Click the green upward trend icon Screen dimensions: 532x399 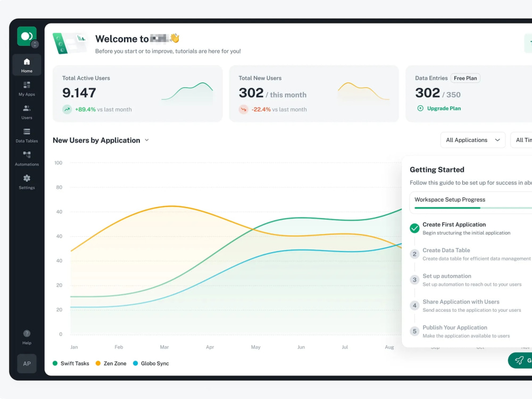(x=67, y=109)
